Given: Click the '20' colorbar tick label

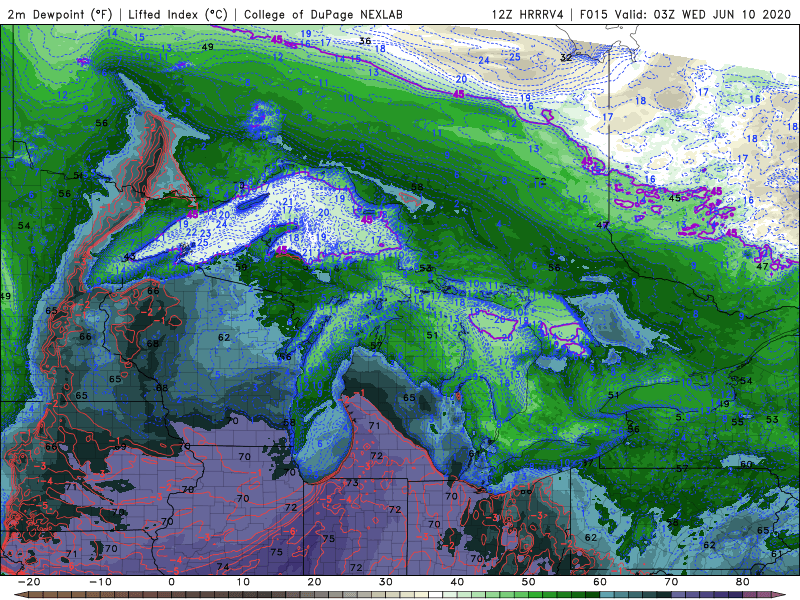Looking at the screenshot, I should (314, 582).
